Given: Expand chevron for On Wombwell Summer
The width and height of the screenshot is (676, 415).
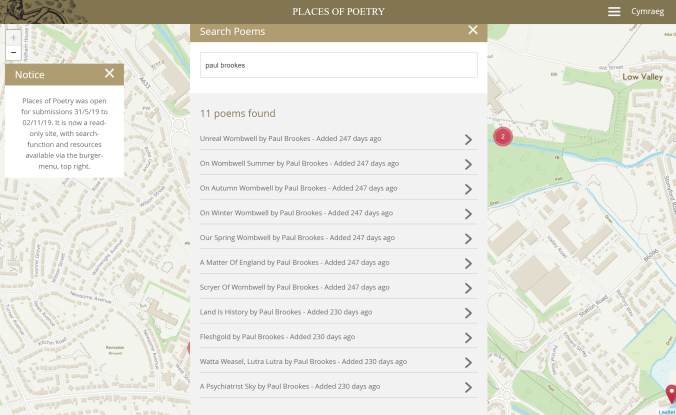Looking at the screenshot, I should click(468, 164).
